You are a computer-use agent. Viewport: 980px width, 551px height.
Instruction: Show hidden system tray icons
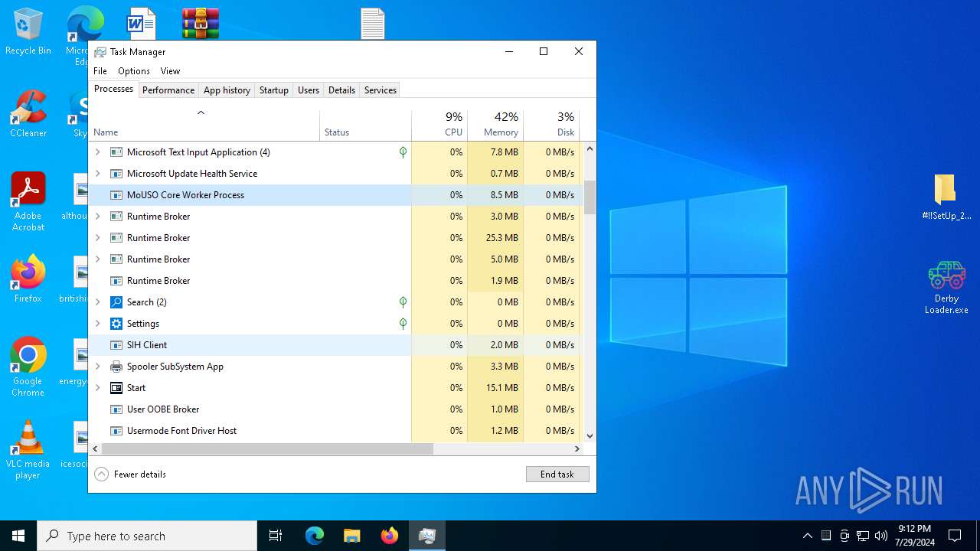click(807, 536)
